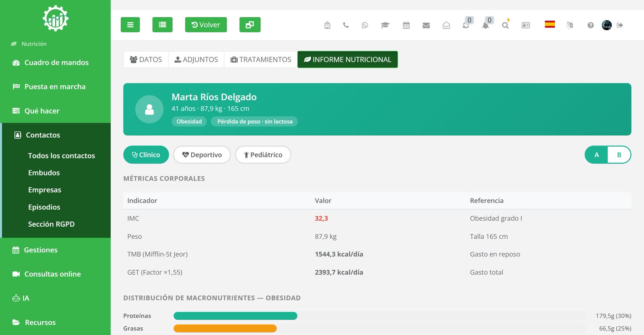Open the calendar icon in top bar
Image resolution: width=644 pixels, height=335 pixels.
tap(406, 25)
